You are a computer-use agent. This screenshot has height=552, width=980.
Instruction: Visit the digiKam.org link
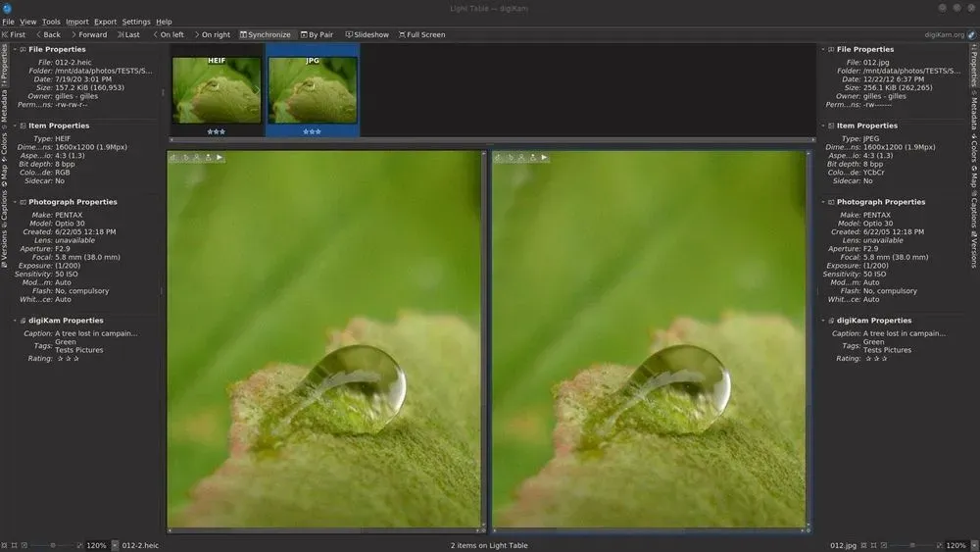click(950, 35)
